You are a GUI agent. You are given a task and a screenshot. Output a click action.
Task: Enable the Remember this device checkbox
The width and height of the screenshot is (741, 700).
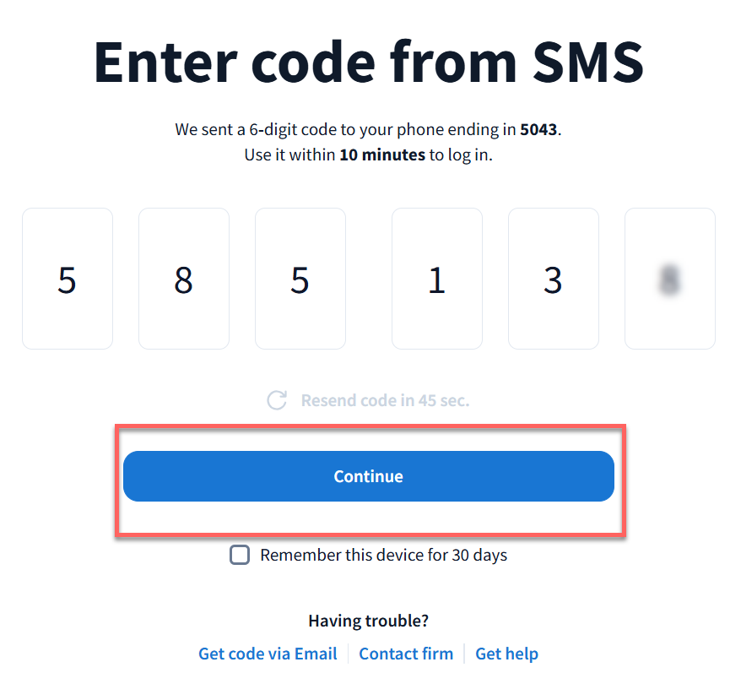click(x=241, y=555)
